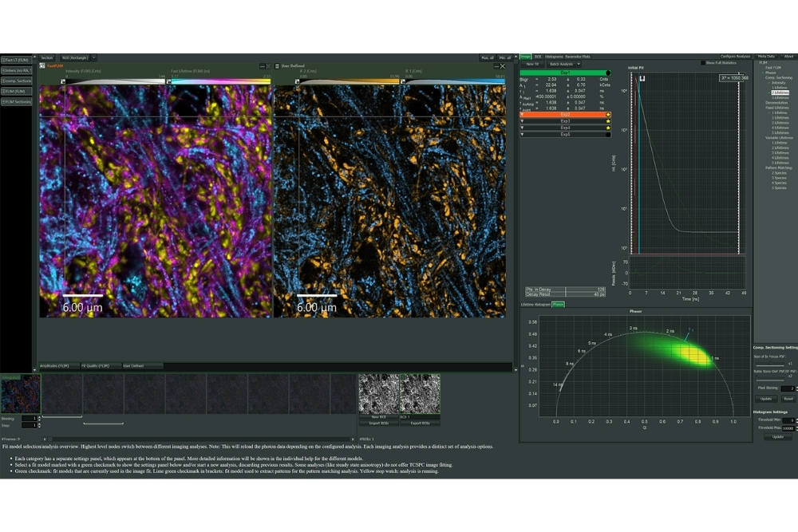The width and height of the screenshot is (798, 532).
Task: Select the Phasor analysis in the tree
Action: tap(770, 73)
